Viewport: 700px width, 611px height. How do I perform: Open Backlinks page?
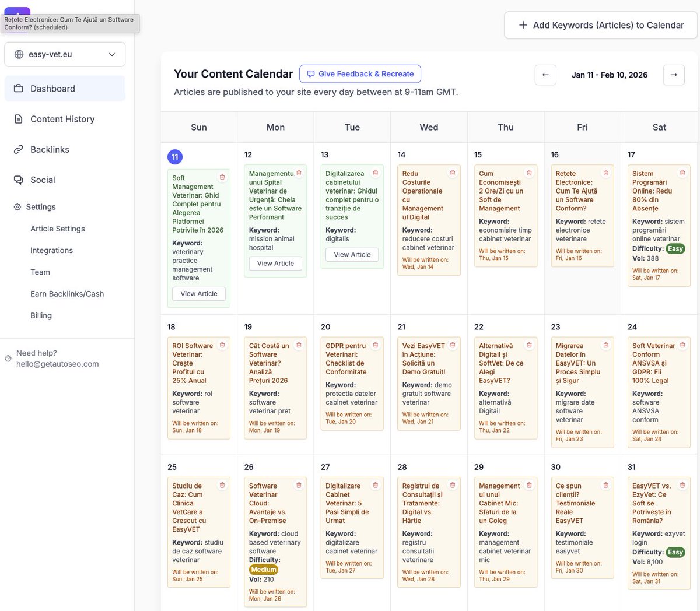pyautogui.click(x=65, y=149)
